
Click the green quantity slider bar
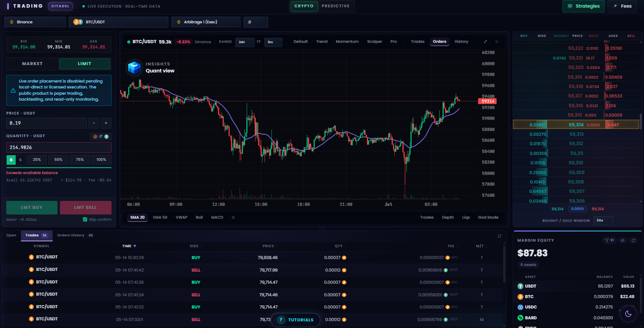(59, 168)
